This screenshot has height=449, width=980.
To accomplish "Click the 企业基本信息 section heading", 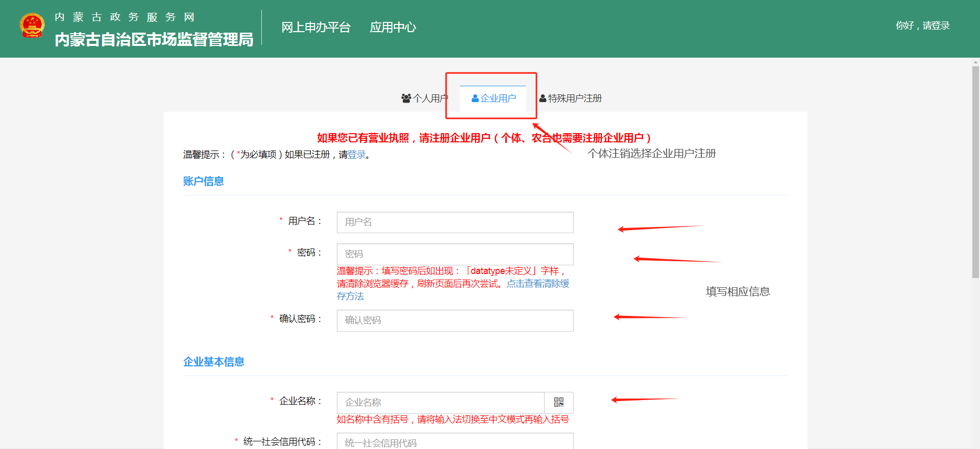I will [x=213, y=362].
